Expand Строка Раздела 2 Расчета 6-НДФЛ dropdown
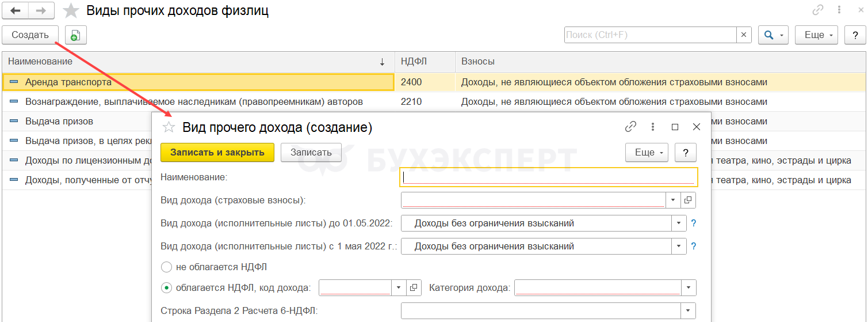This screenshot has height=322, width=868. pyautogui.click(x=689, y=311)
